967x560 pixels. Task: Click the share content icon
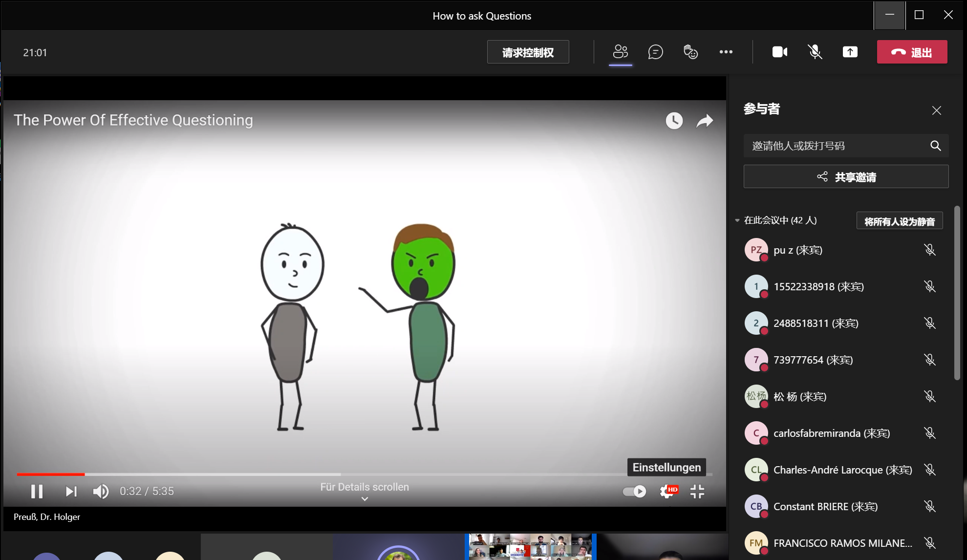850,52
